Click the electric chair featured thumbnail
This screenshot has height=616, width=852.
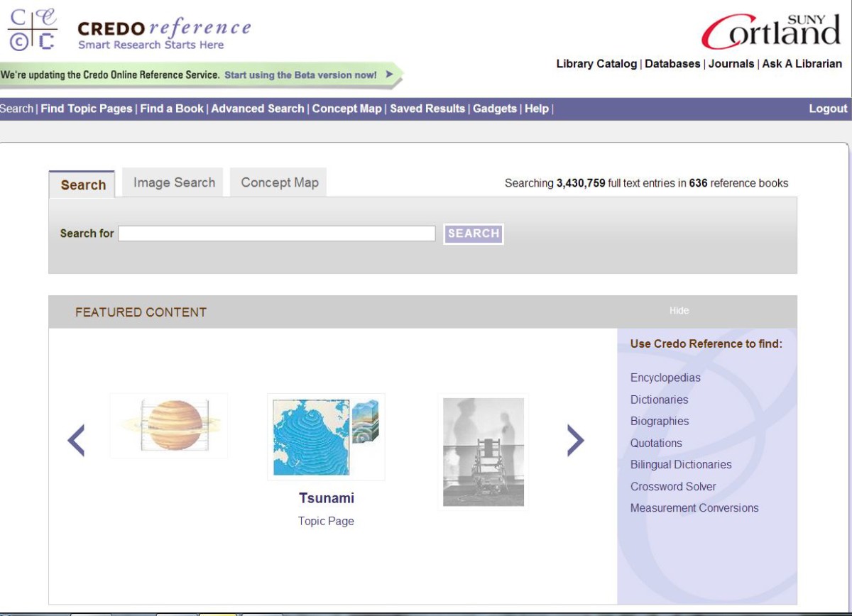pyautogui.click(x=484, y=451)
